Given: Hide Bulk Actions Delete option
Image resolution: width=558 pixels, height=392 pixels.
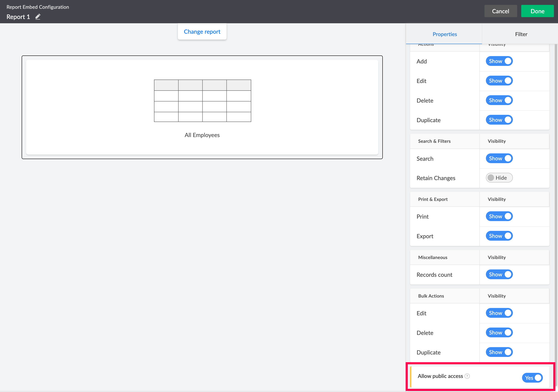Looking at the screenshot, I should pyautogui.click(x=499, y=332).
